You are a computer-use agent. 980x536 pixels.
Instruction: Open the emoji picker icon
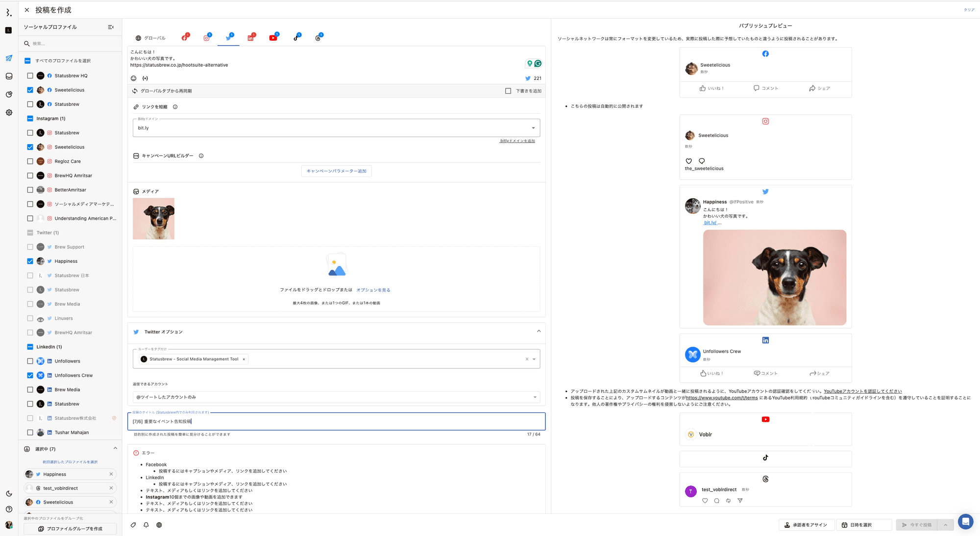(133, 78)
